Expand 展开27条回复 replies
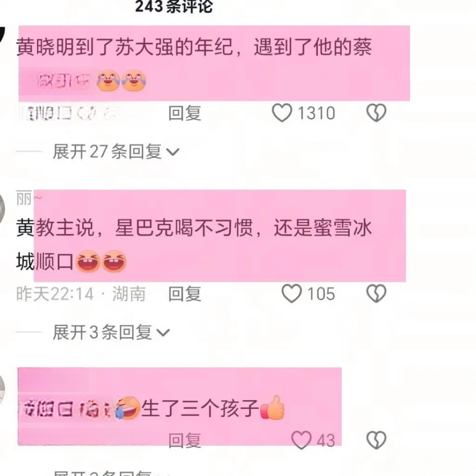The height and width of the screenshot is (476, 476). (116, 151)
